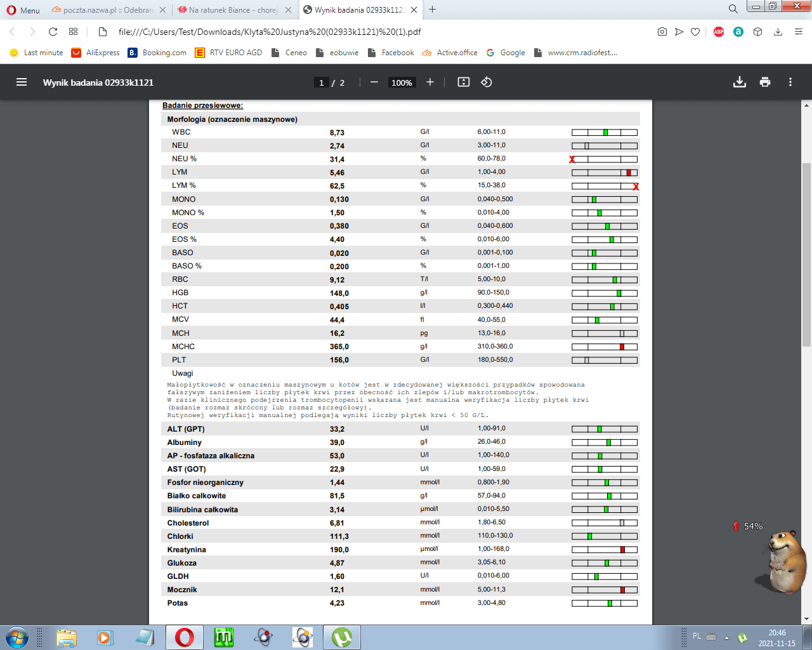
Task: Open the Booking.com bookmark
Action: [157, 53]
